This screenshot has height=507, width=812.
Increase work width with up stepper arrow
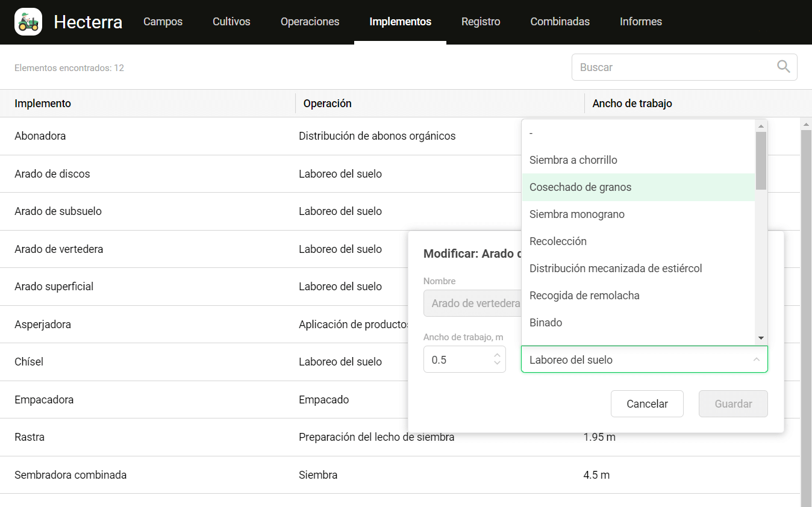(x=497, y=356)
